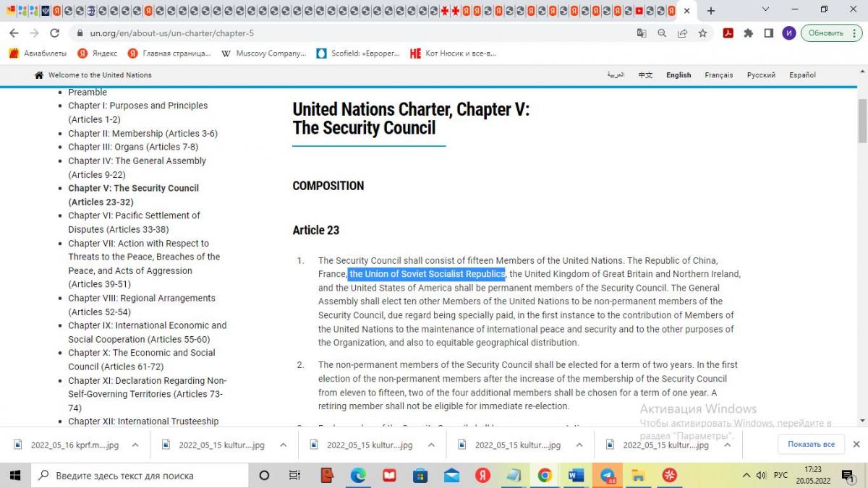Viewport: 868px width, 488px height.
Task: Launch Microsoft Edge from taskbar
Action: point(359,475)
